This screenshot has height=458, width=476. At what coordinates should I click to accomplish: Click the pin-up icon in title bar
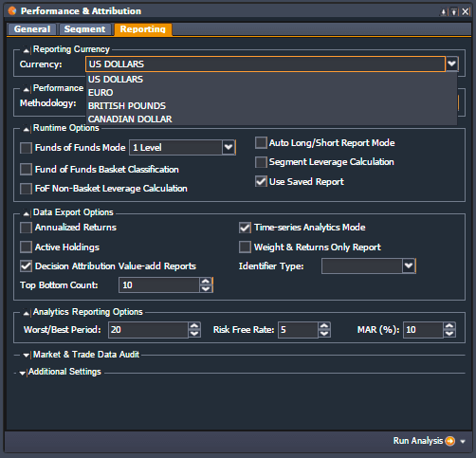click(454, 12)
